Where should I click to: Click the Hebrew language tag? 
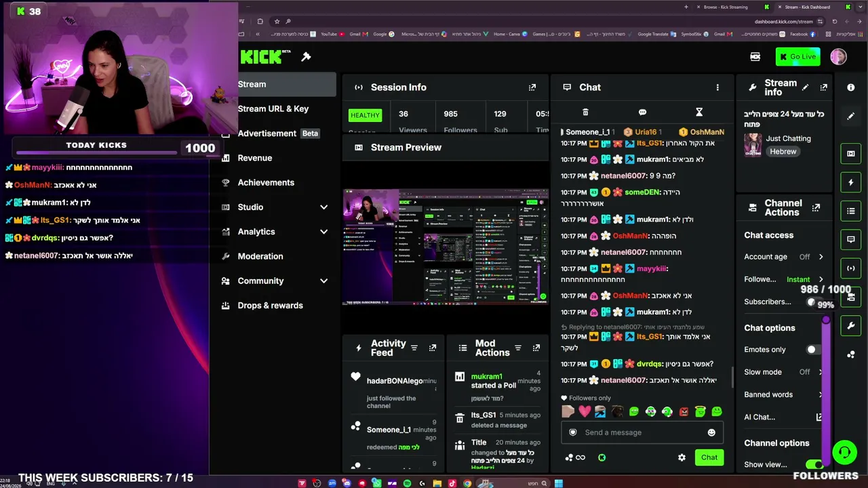pos(783,152)
